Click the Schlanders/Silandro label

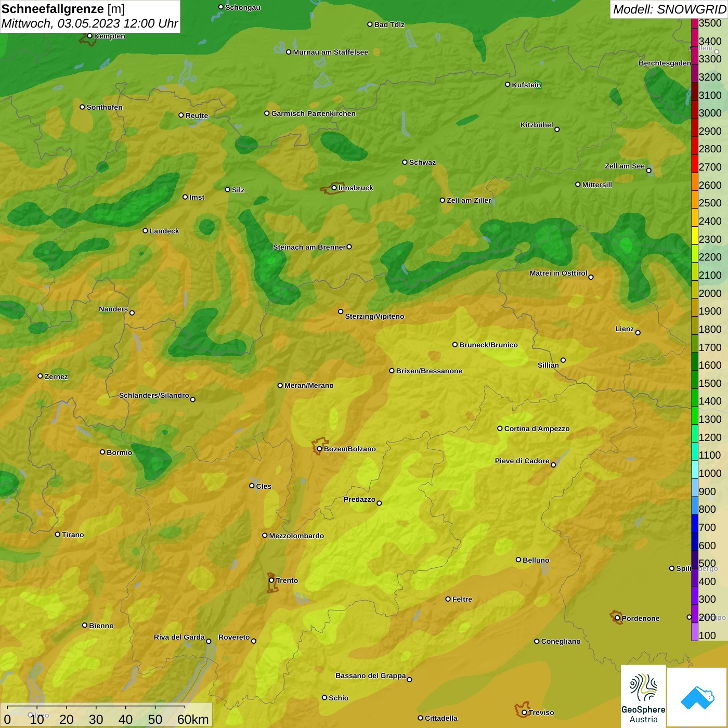pos(154,395)
